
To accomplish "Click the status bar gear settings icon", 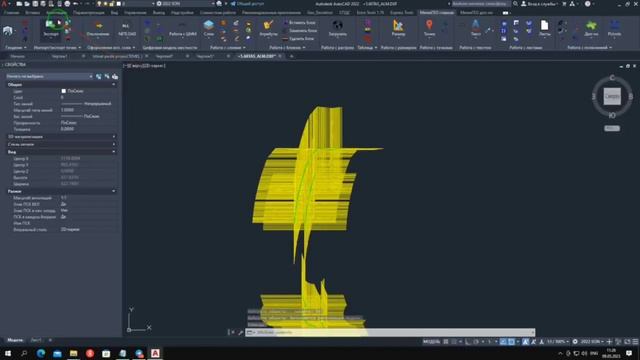I will coord(575,342).
